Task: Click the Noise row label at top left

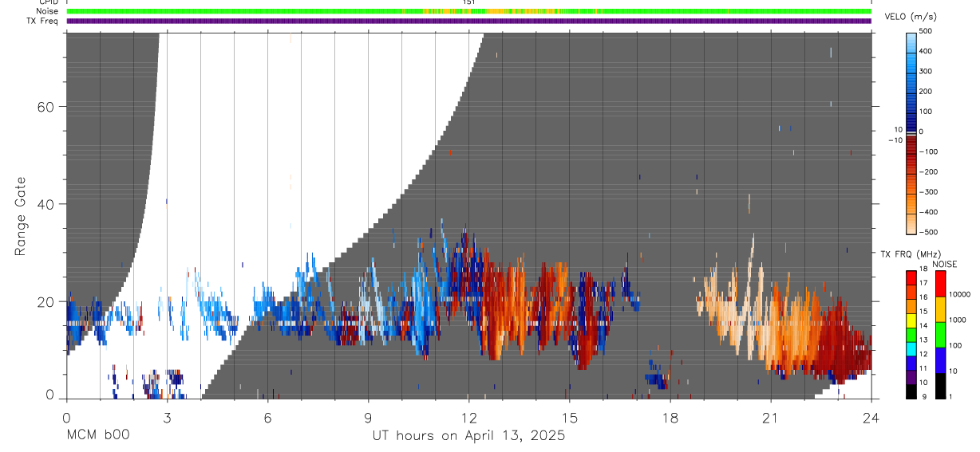Action: [46, 11]
